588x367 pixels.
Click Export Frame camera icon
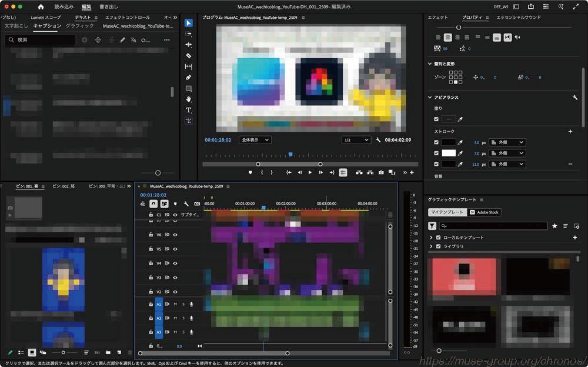click(x=381, y=172)
